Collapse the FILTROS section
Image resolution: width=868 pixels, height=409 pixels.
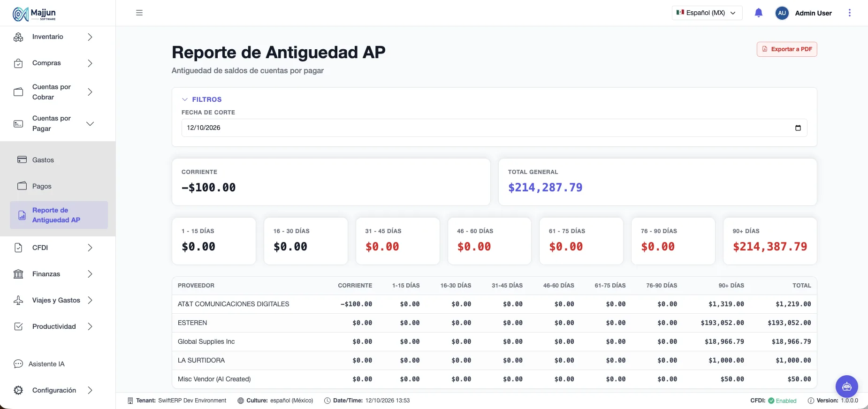(x=202, y=99)
